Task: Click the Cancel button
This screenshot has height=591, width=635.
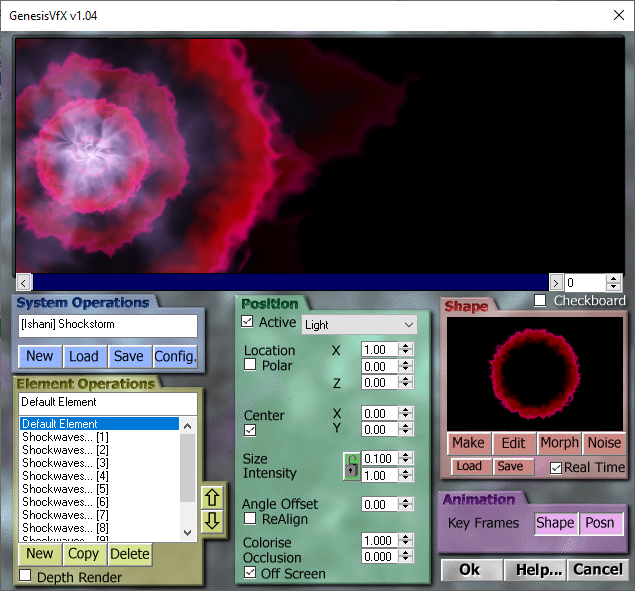Action: pyautogui.click(x=598, y=570)
